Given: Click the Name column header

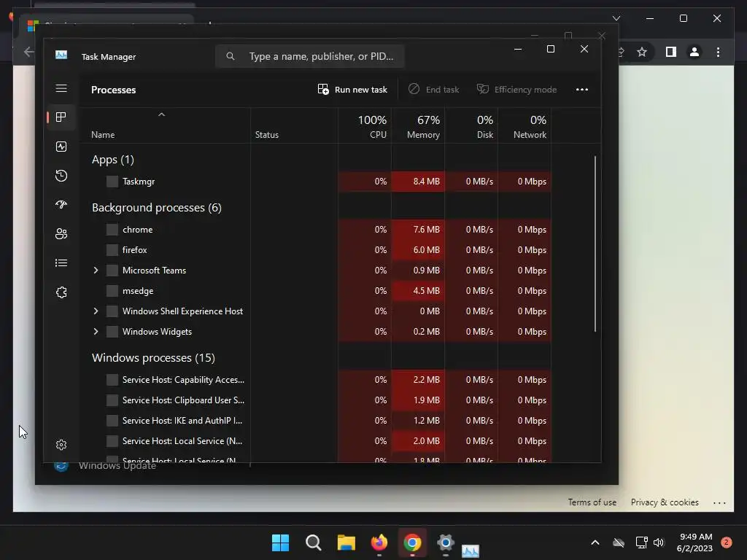Looking at the screenshot, I should coord(166,126).
